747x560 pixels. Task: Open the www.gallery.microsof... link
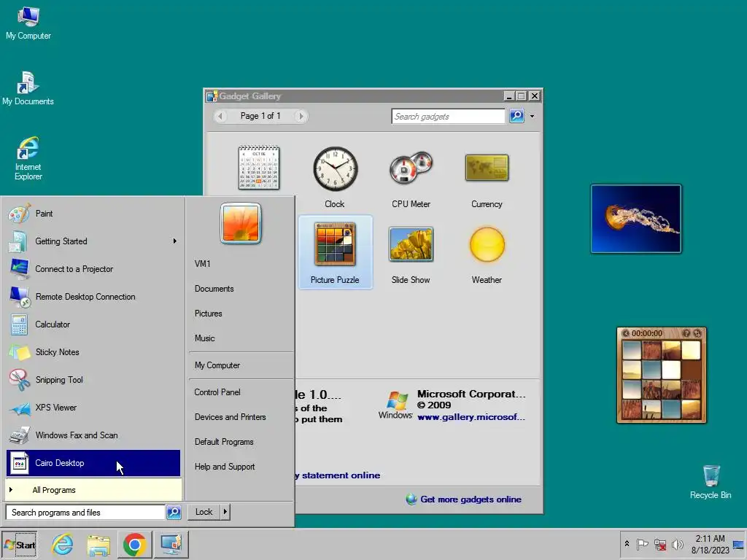[x=471, y=417]
